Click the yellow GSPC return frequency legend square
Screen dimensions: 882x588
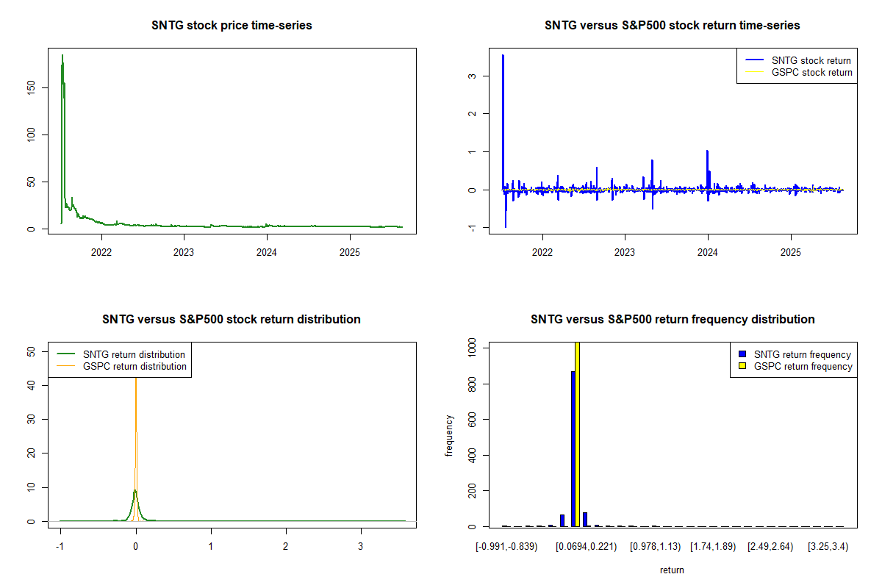744,366
